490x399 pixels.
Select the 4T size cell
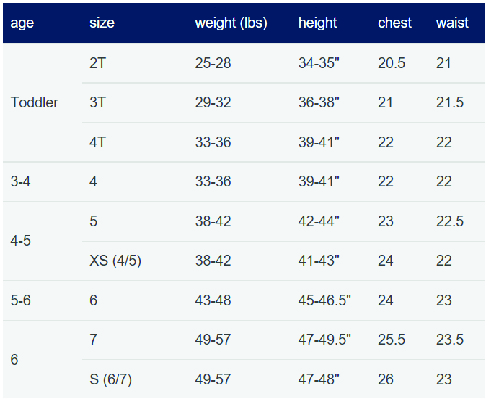click(97, 142)
